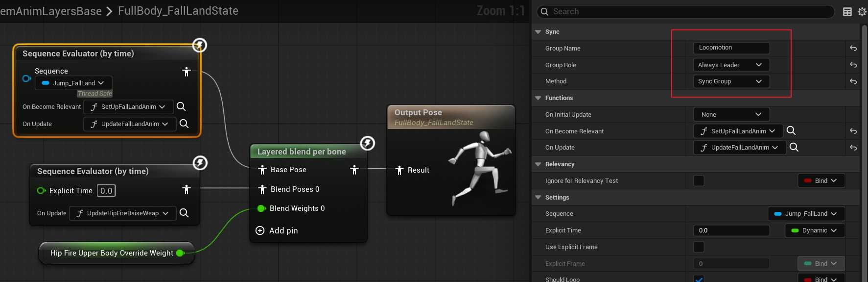
Task: Click the details panel settings gear icon
Action: pos(862,12)
